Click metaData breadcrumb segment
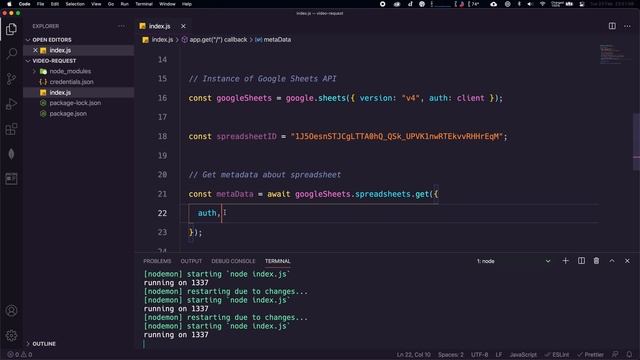Screen dimensions: 640x360 [x=277, y=40]
